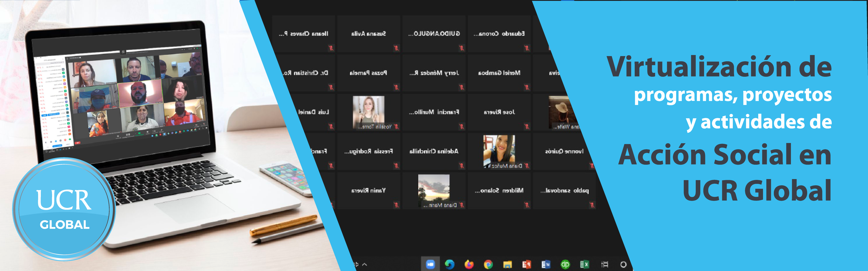Click muted mic icon on Eduardo Corona tile

tap(527, 48)
